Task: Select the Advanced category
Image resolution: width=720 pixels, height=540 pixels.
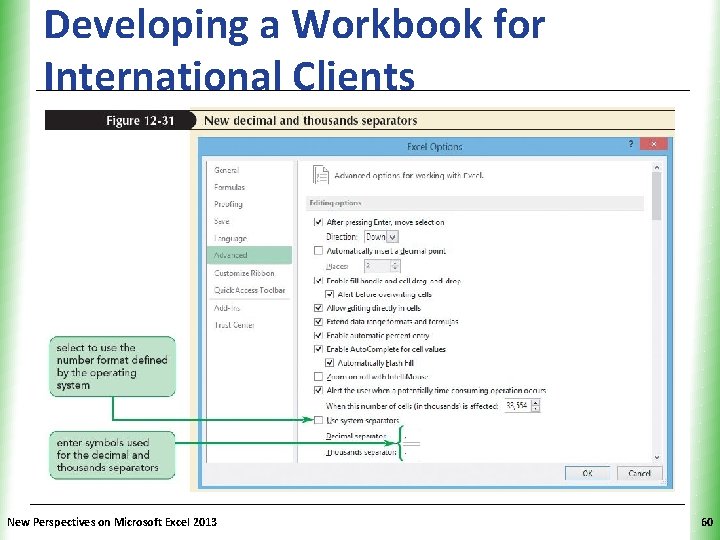Action: coord(249,255)
